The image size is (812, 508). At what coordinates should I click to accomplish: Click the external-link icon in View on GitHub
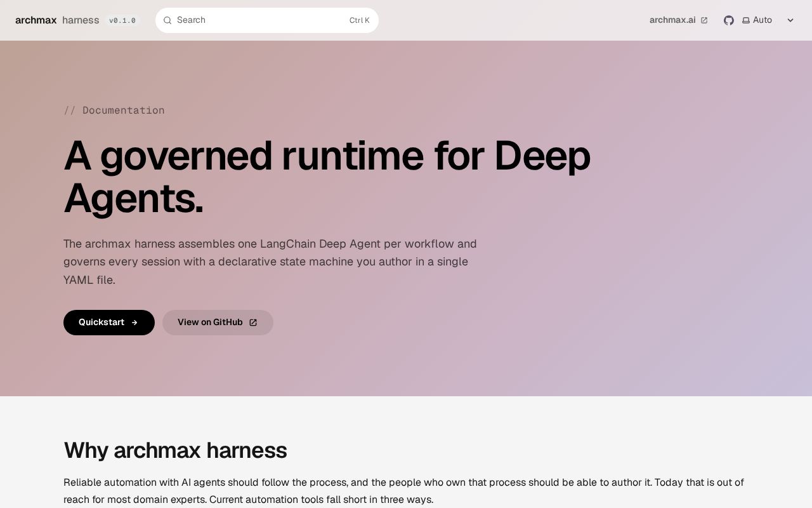[253, 323]
